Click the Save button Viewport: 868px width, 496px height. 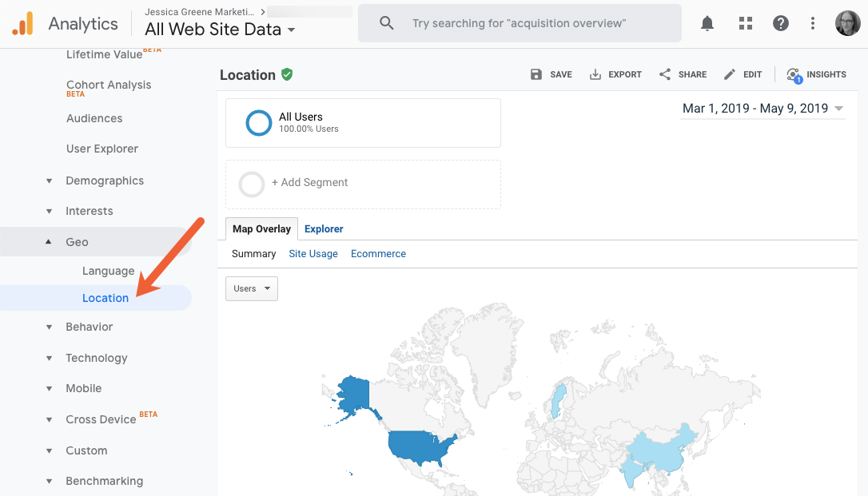tap(551, 74)
